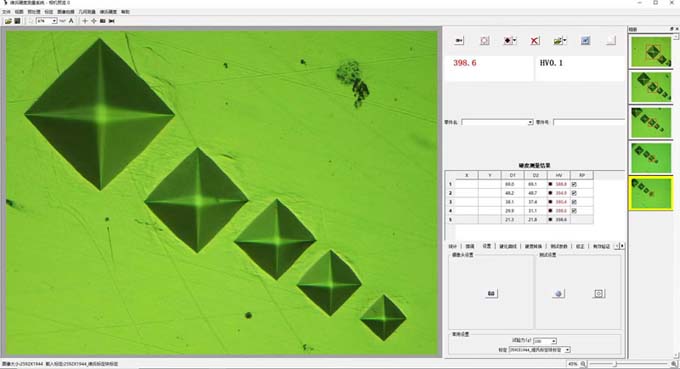This screenshot has height=369, width=680.
Task: Toggle checkbox in results row 1
Action: click(x=574, y=184)
